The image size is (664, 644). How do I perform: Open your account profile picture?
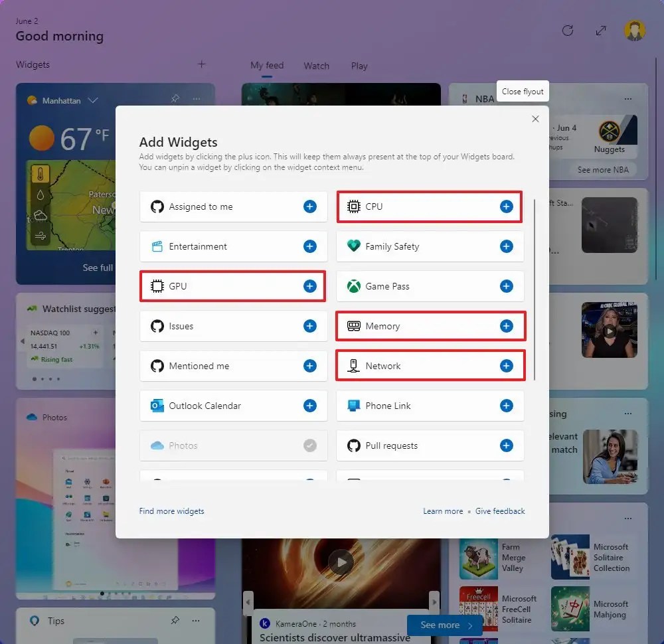click(x=634, y=31)
